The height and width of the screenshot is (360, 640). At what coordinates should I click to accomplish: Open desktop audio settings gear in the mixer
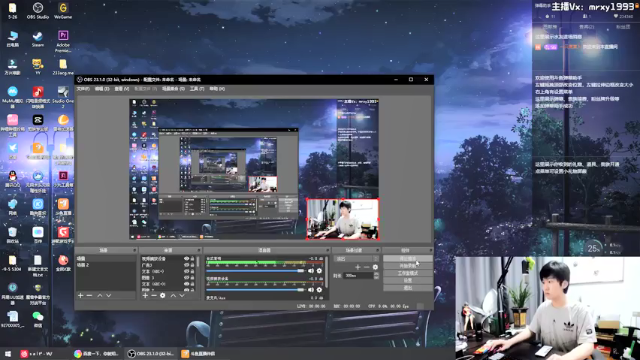click(x=319, y=271)
